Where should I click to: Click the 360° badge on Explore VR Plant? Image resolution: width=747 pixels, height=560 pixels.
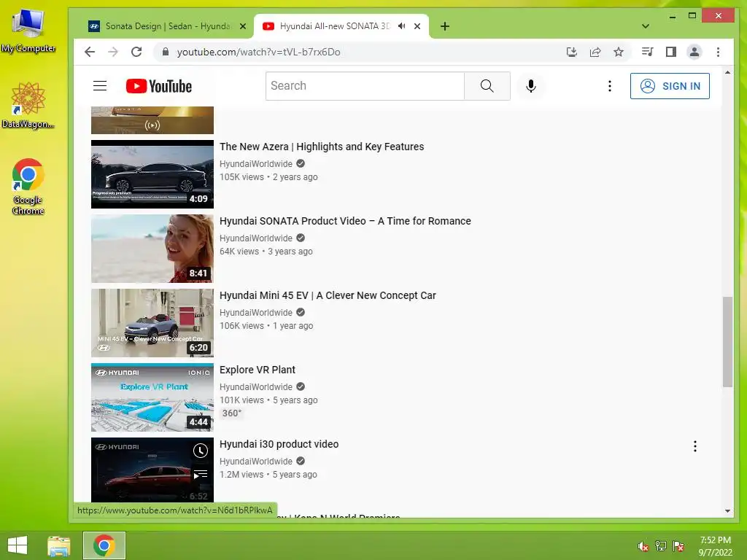(232, 413)
